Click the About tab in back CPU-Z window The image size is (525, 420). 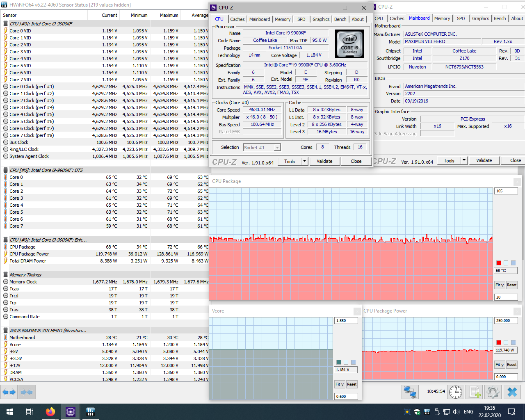click(x=517, y=18)
